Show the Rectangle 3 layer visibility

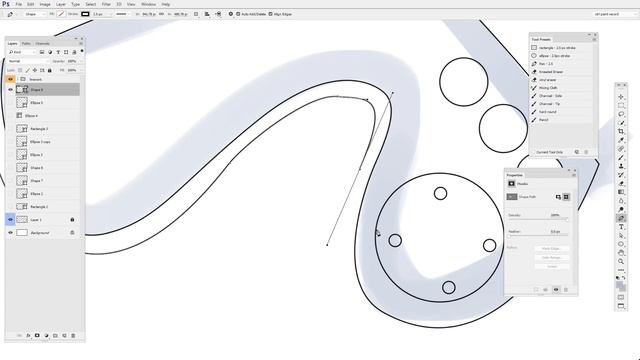(10, 129)
